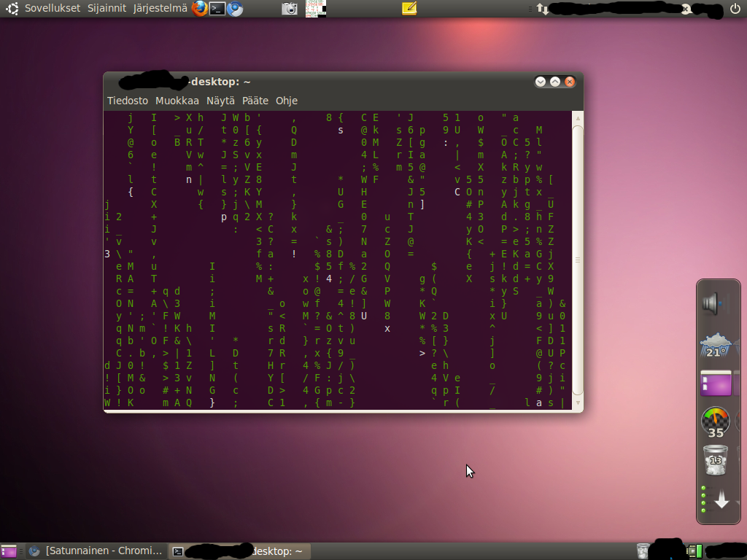Open the yellow sticky notes applet
The height and width of the screenshot is (560, 747).
pos(409,9)
